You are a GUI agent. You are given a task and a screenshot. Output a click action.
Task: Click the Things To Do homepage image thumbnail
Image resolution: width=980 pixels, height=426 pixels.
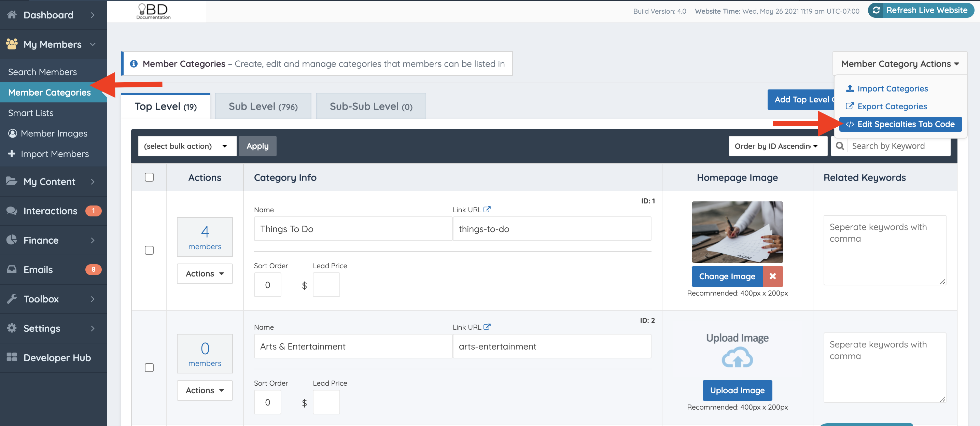(737, 232)
